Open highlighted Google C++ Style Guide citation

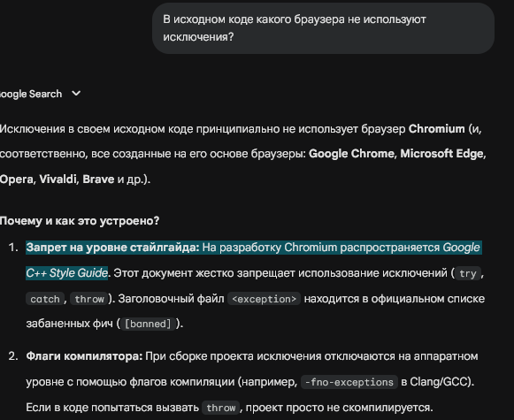click(254, 260)
